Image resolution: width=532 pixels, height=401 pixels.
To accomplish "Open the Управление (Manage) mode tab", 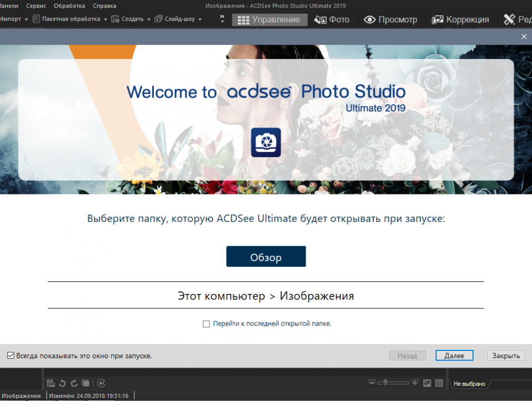I will pos(270,19).
